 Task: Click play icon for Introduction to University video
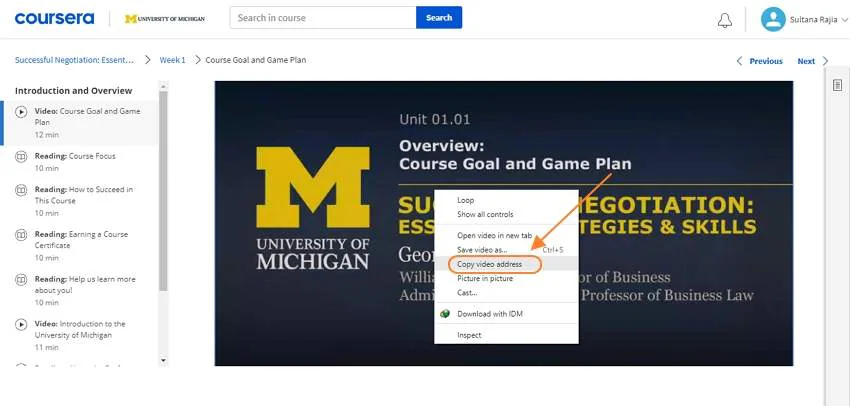coord(21,324)
